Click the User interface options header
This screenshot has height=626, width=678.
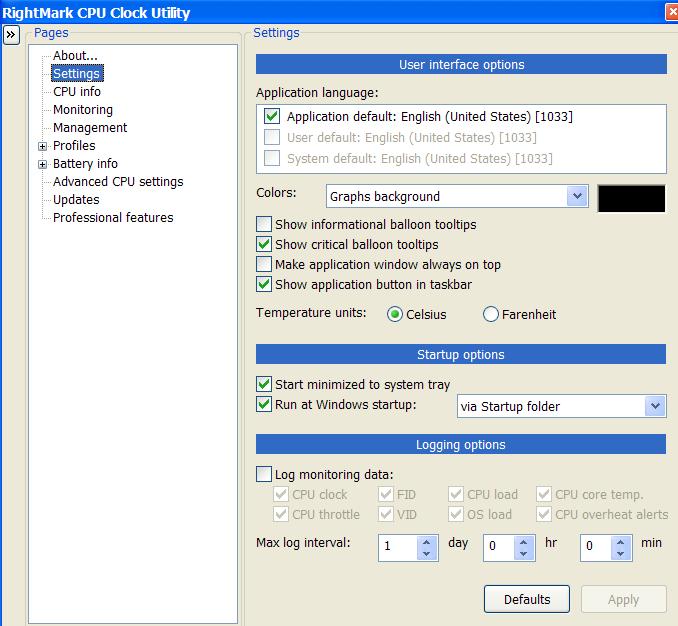click(x=461, y=64)
